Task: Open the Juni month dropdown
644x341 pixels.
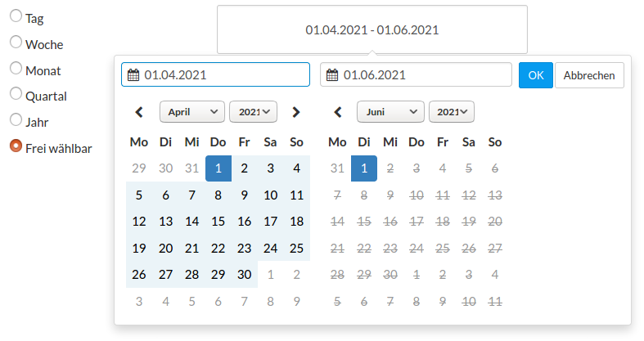Action: (x=390, y=112)
